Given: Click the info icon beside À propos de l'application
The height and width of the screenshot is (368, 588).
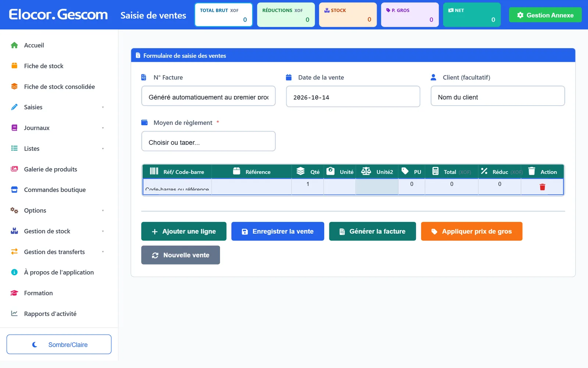Looking at the screenshot, I should [14, 272].
